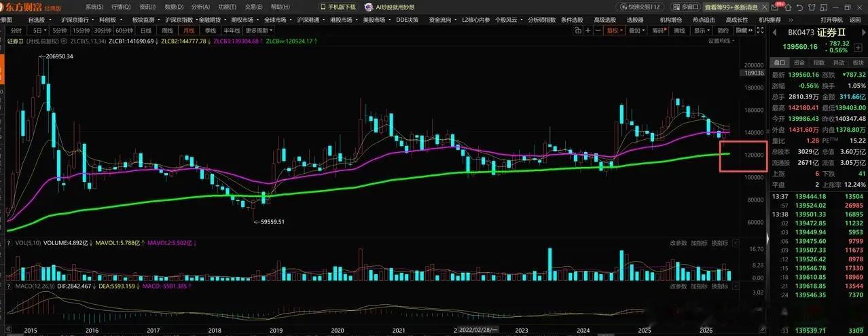Expand more navigation items with >> chevron
Viewport: 868px width, 336px height.
pos(791,20)
